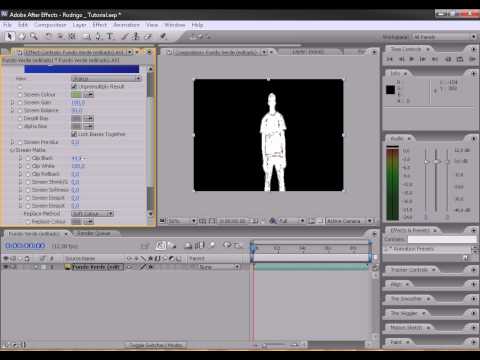Image resolution: width=480 pixels, height=360 pixels.
Task: Toggle the Screen Colour stopwatch
Action: 20,95
